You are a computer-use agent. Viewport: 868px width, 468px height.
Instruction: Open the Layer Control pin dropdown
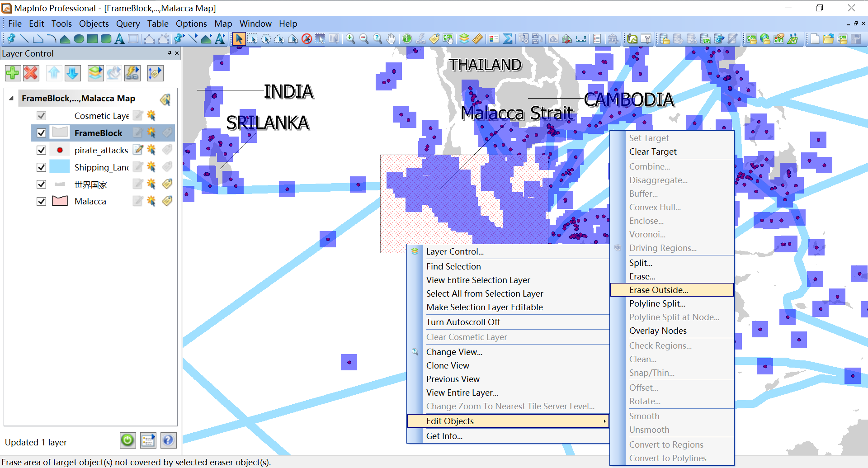170,53
